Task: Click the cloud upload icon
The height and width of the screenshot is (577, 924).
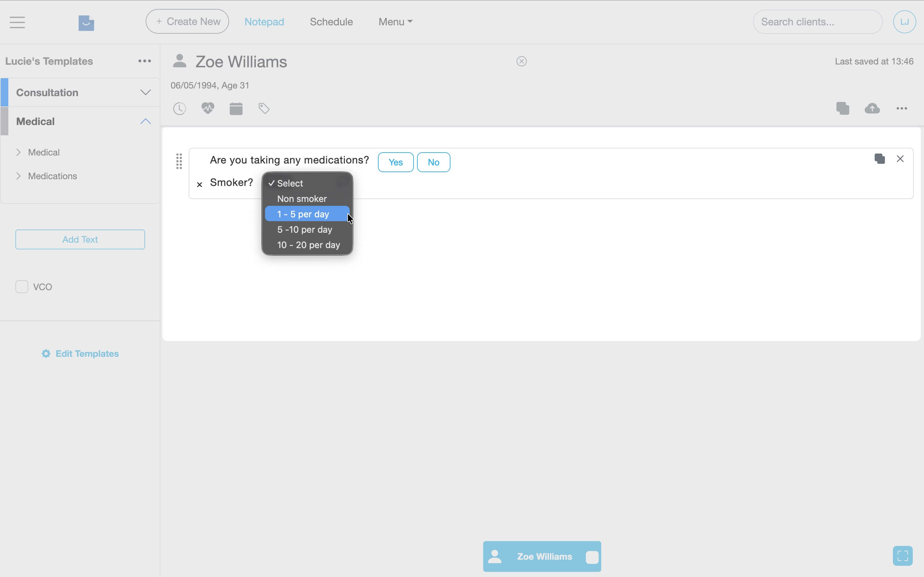Action: 872,108
